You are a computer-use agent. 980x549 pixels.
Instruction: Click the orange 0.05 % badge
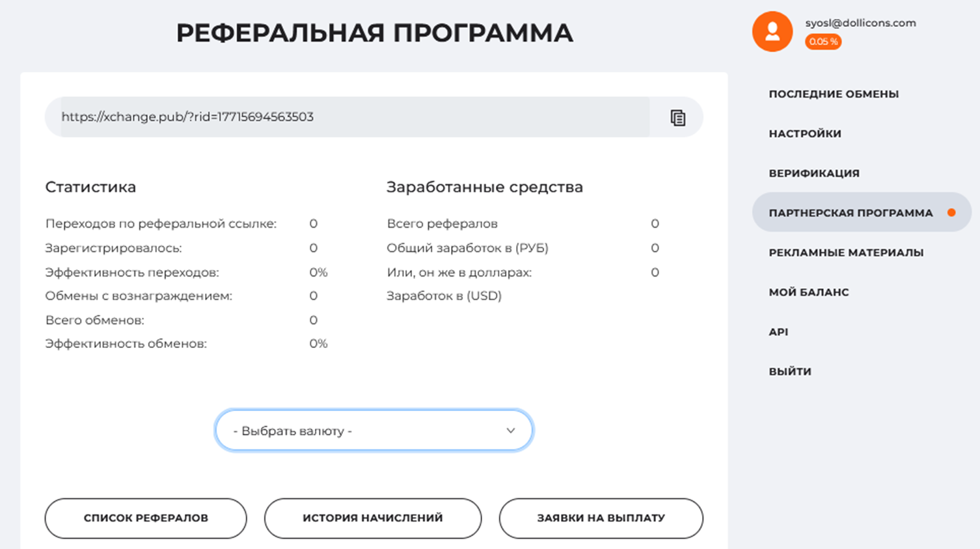click(823, 42)
